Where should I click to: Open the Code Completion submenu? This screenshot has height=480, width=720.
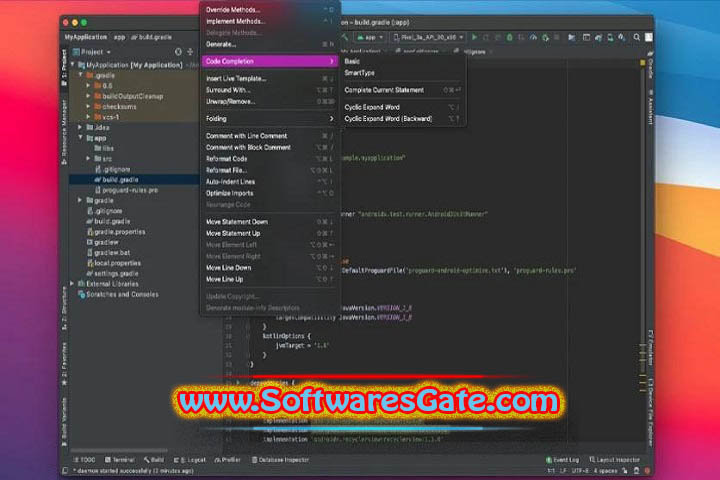(270, 61)
